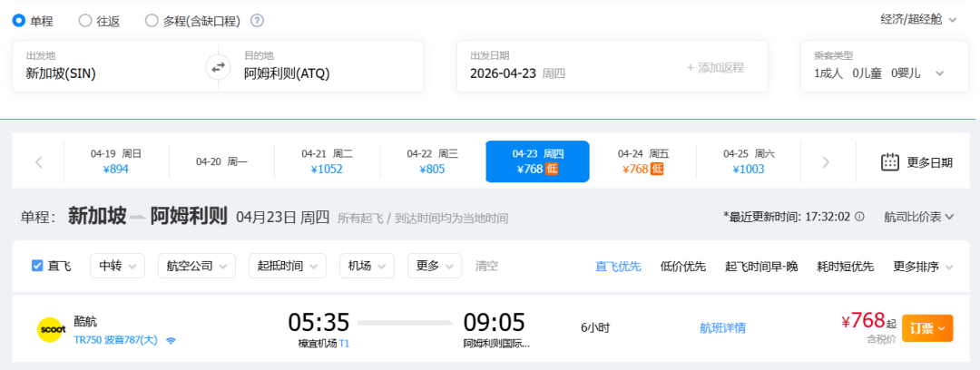Select the 单程 one-way radio button

(19, 20)
